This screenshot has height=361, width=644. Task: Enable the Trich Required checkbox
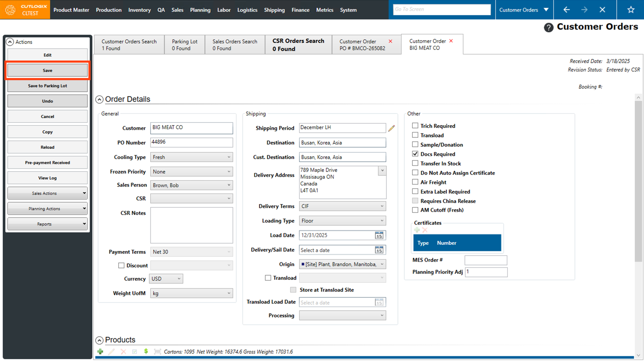415,126
